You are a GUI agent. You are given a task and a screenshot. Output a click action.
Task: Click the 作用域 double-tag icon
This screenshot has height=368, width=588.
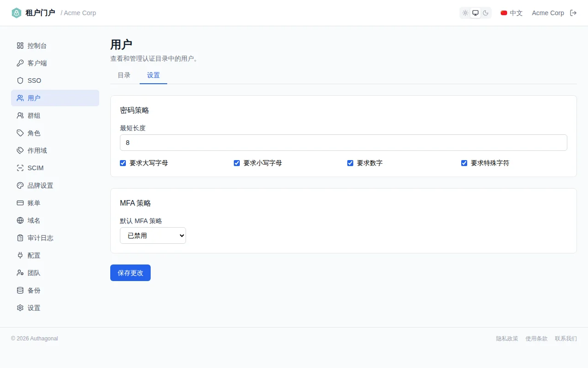point(20,150)
